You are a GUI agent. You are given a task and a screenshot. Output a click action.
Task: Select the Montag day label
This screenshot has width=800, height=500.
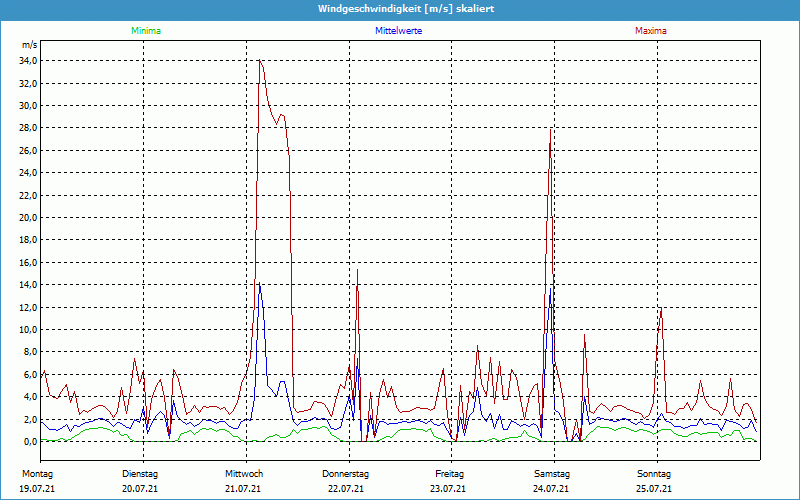coord(36,473)
